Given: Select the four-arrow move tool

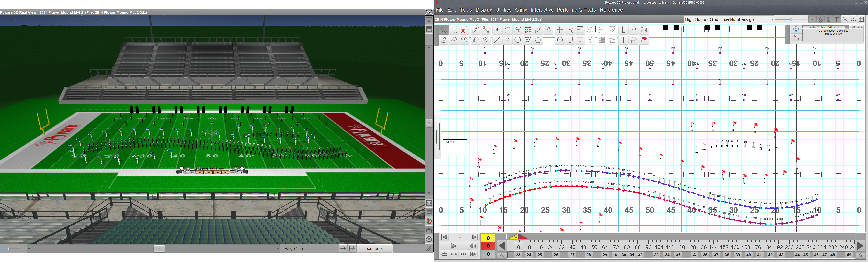Looking at the screenshot, I should point(559,30).
